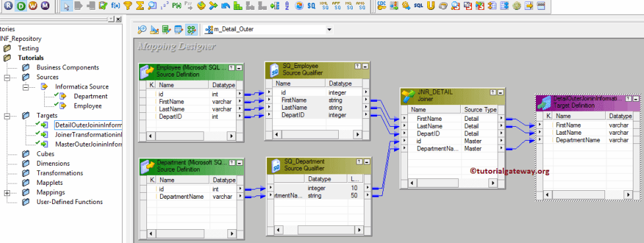Select the Cubes node
Screen dimensions: 644x243
45,154
